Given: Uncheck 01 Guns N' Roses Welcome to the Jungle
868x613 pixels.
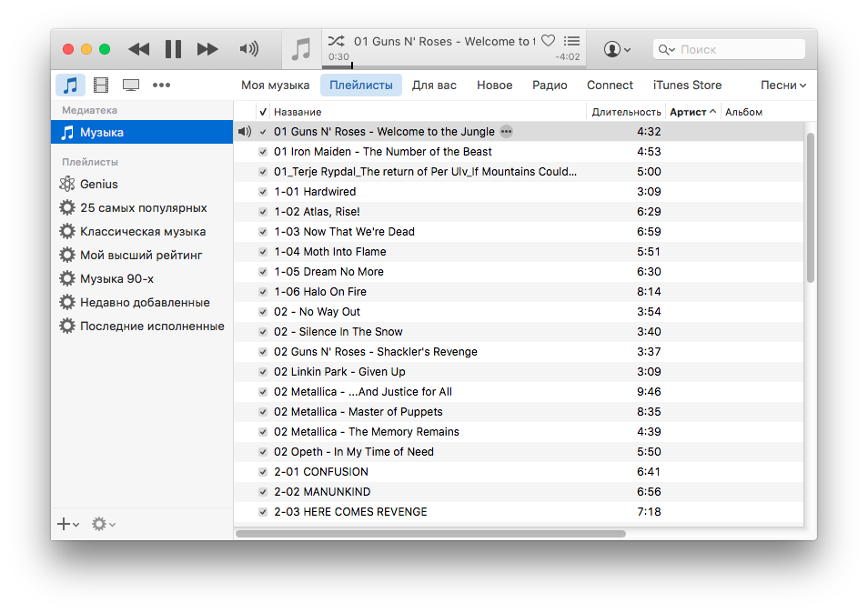Looking at the screenshot, I should 263,132.
